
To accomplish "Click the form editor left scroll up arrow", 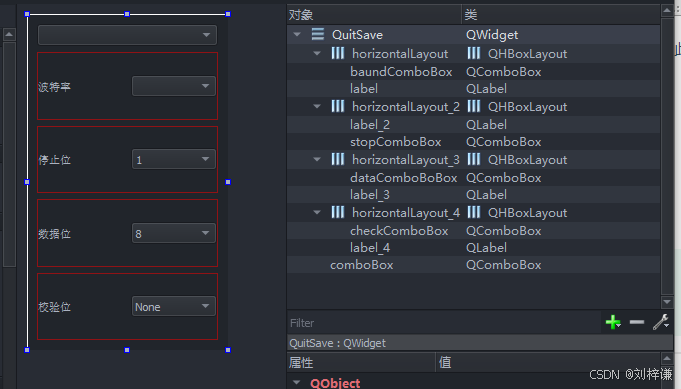I will point(9,34).
